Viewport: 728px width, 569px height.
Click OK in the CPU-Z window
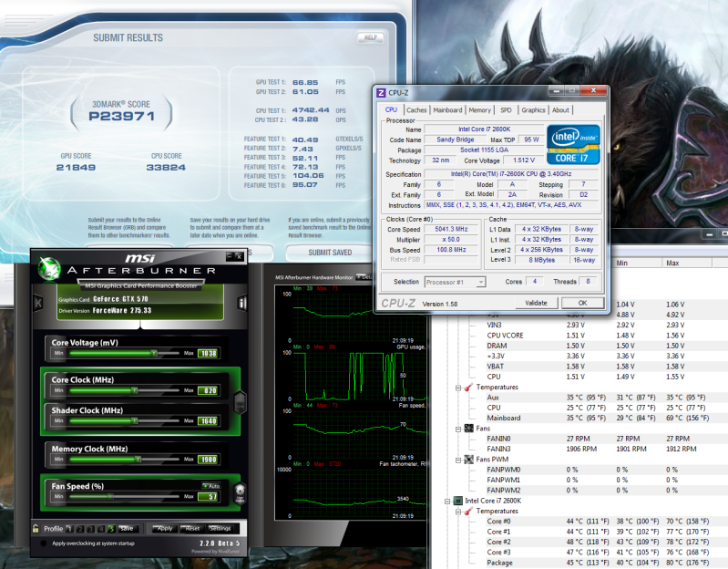pos(583,303)
